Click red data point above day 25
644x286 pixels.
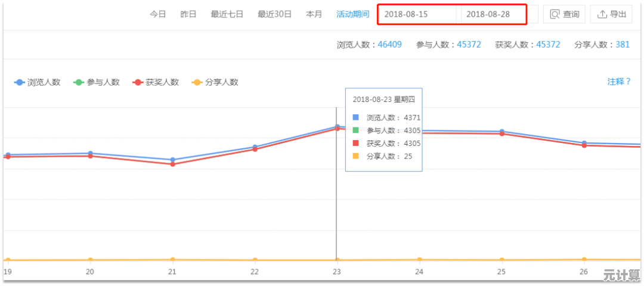click(501, 134)
